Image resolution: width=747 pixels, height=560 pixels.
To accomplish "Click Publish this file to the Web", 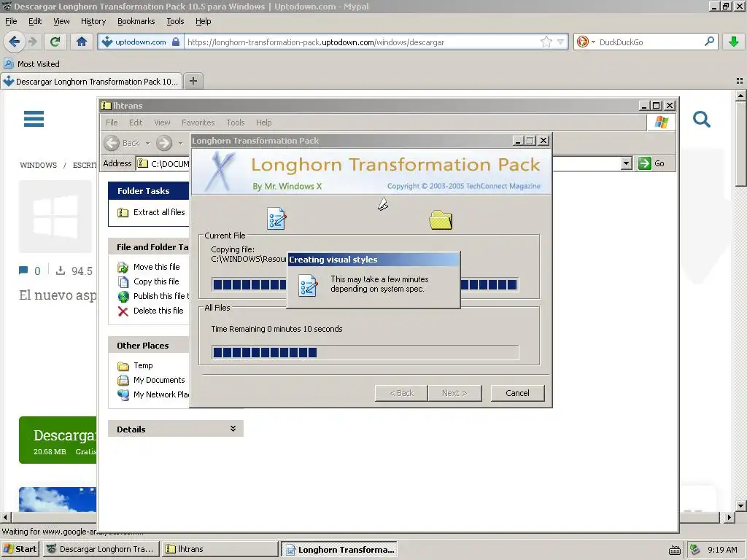I will coord(153,296).
